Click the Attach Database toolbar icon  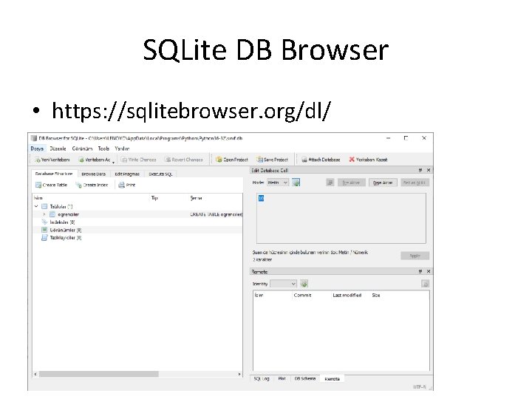click(304, 160)
